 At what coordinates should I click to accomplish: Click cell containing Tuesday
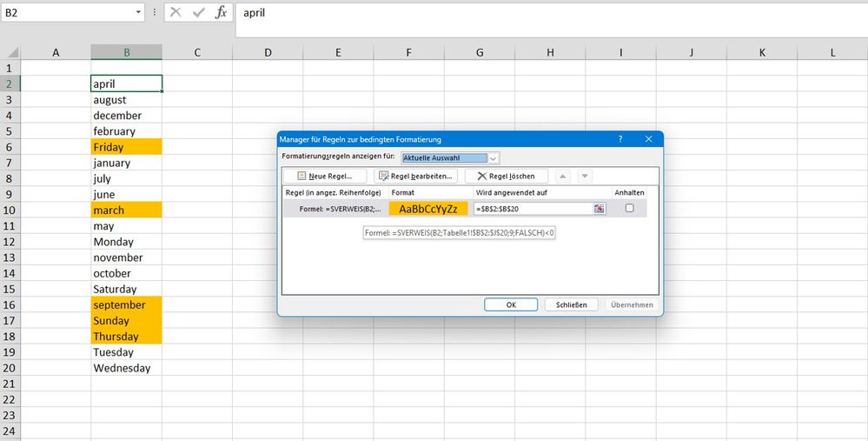coord(127,352)
